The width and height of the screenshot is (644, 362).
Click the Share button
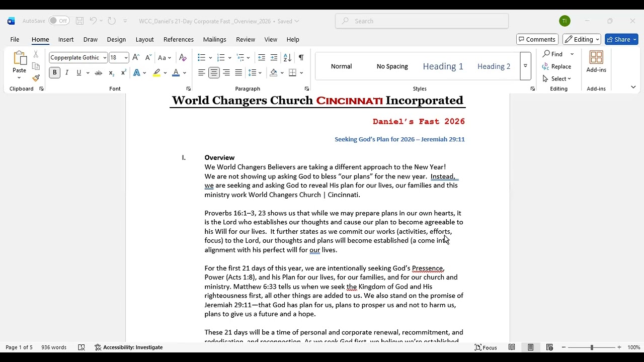pos(621,39)
